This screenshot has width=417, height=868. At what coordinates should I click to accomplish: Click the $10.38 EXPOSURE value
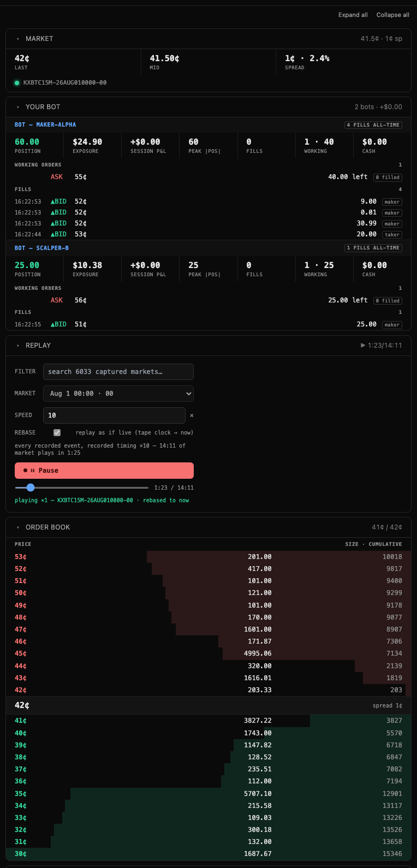[87, 265]
